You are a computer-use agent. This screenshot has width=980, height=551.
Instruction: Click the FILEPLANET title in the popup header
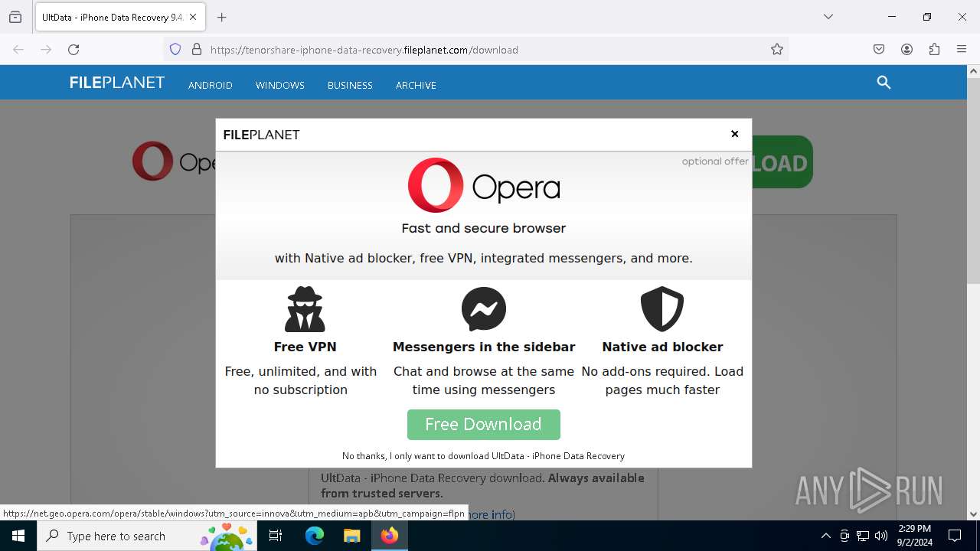pos(261,135)
